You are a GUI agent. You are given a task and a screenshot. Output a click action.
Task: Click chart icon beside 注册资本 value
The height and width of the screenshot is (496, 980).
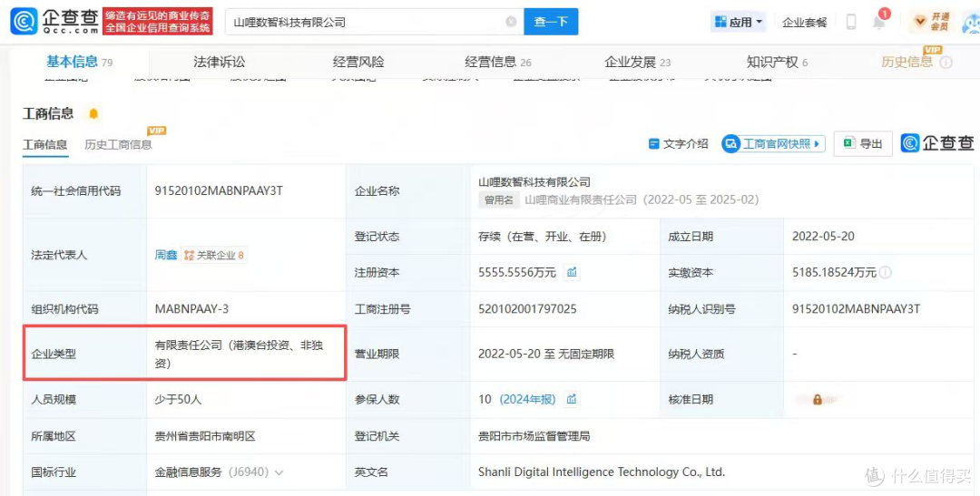(572, 272)
